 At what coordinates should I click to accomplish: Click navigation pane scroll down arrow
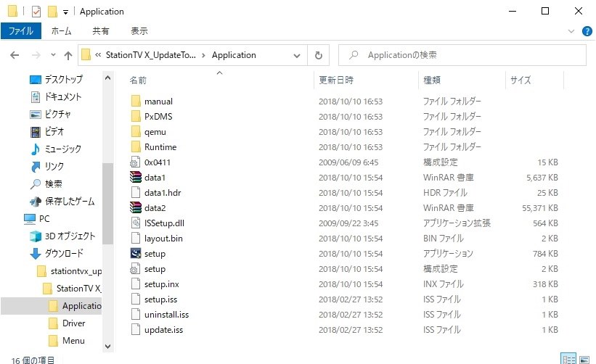pos(108,347)
